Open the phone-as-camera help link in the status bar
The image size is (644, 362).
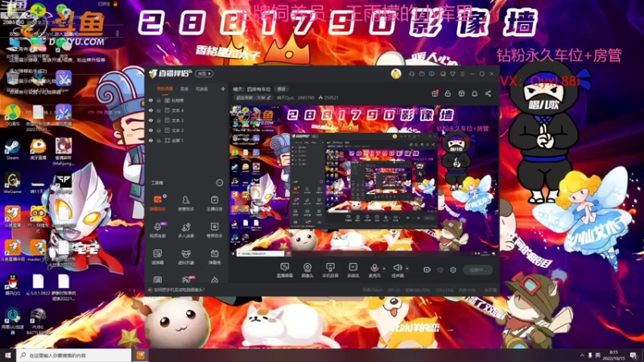(x=179, y=290)
